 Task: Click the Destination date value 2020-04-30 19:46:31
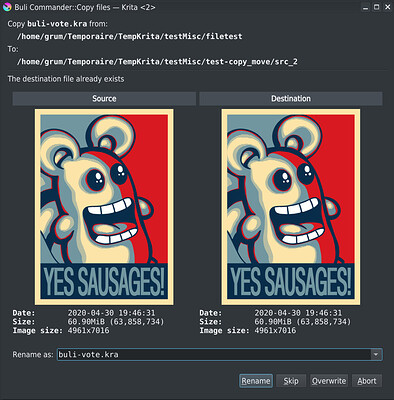(298, 313)
